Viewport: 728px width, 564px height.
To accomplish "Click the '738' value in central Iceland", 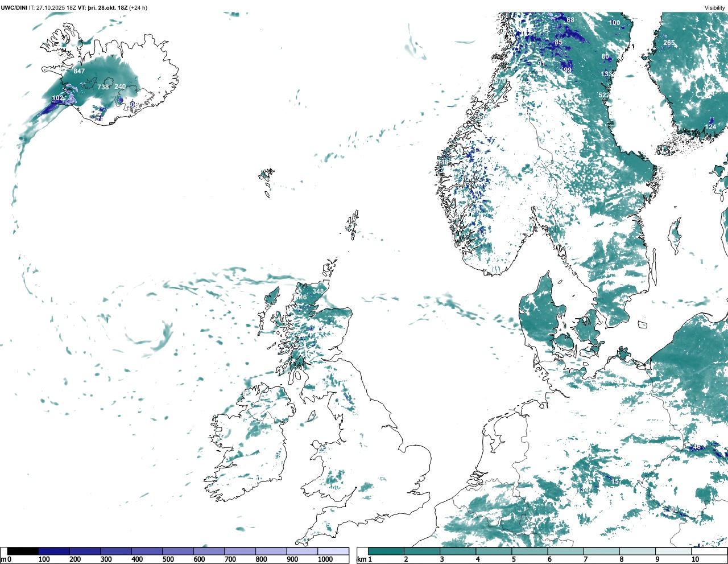I will (103, 87).
